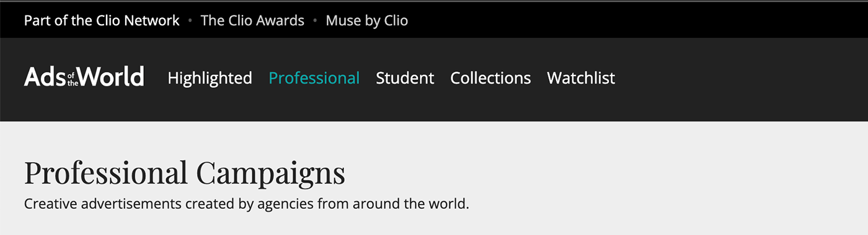Click the Professional Campaigns heading
The image size is (868, 235).
tap(185, 173)
